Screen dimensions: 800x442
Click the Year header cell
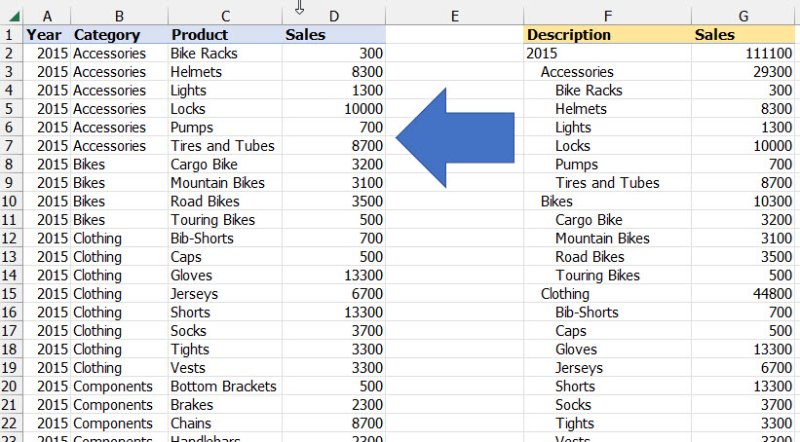click(x=45, y=34)
